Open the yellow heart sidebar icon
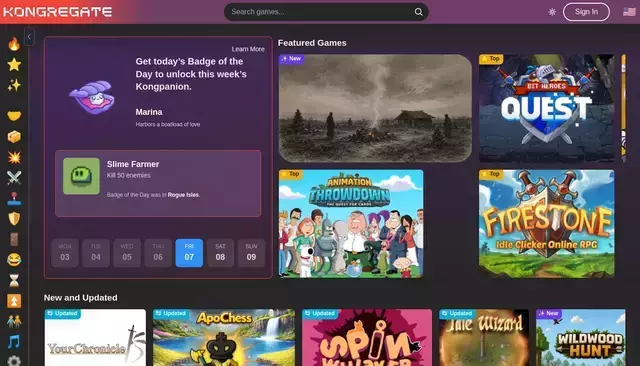 14,116
